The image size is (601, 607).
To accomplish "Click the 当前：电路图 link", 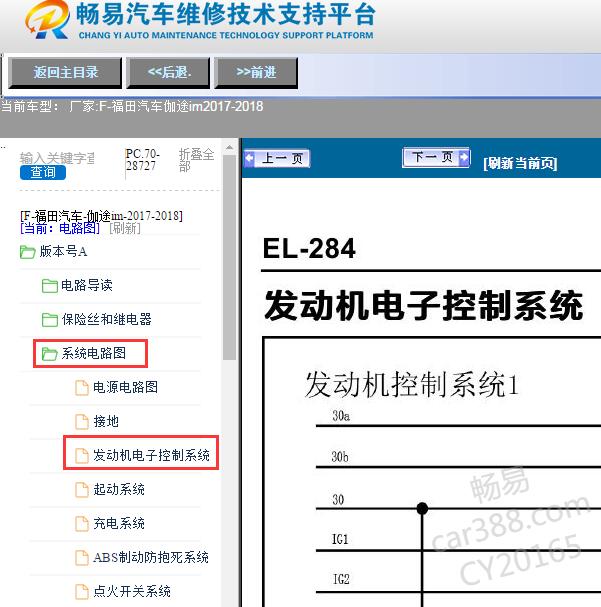I will pos(60,228).
